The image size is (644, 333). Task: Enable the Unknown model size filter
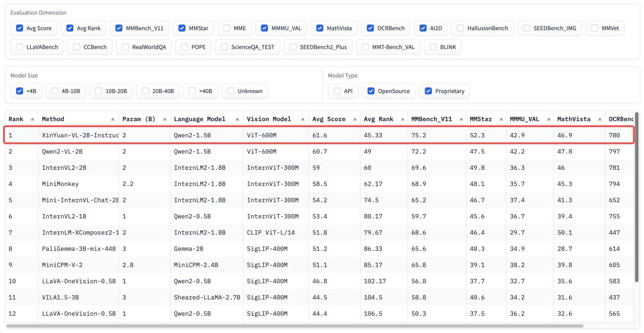230,91
